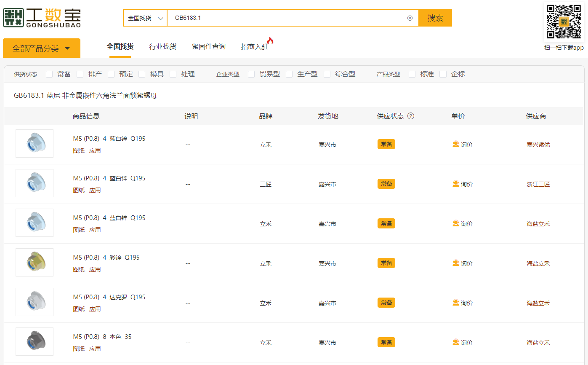Tick the 企标 product type checkbox
Screen dimensions: 588x365
click(443, 74)
